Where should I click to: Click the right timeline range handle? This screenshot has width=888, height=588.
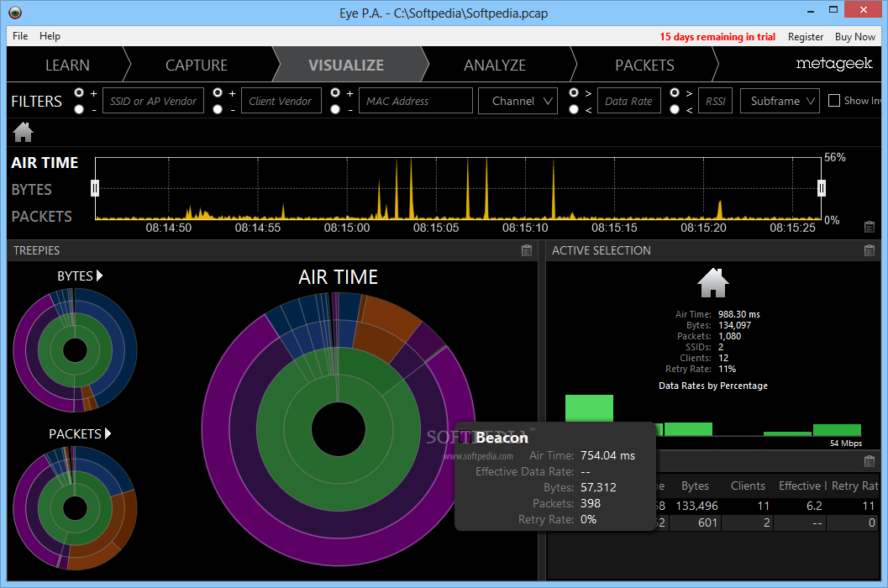[821, 187]
